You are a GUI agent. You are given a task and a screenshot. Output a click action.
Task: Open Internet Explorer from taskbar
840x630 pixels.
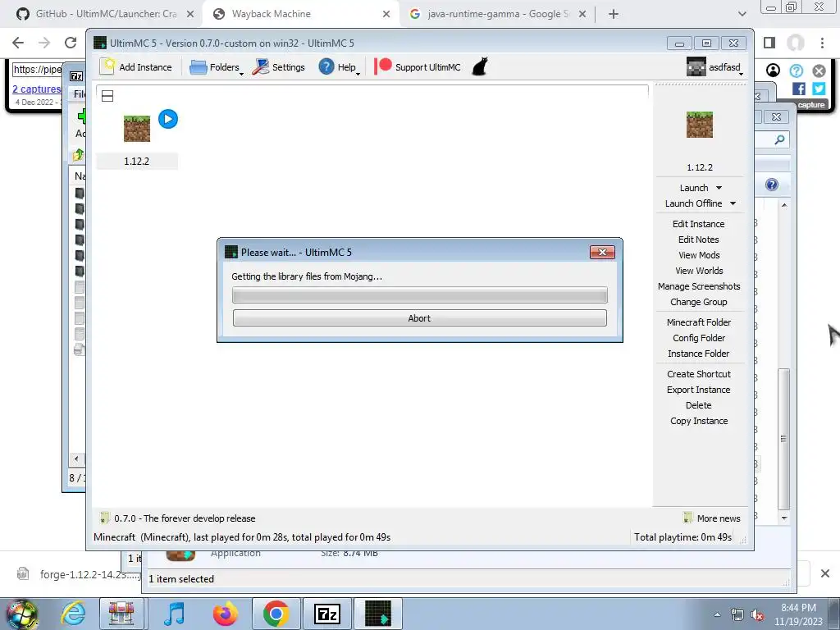pos(73,614)
